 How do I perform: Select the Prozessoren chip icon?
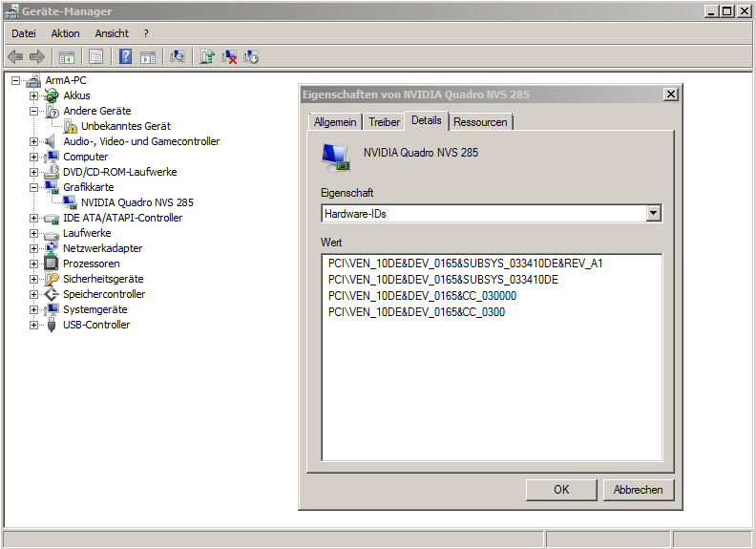pos(52,264)
